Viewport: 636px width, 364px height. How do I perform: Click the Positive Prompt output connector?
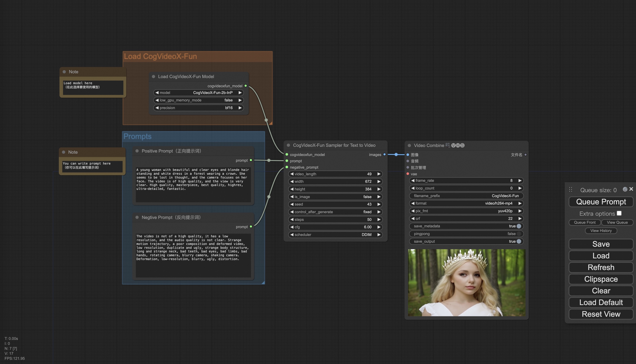point(251,160)
